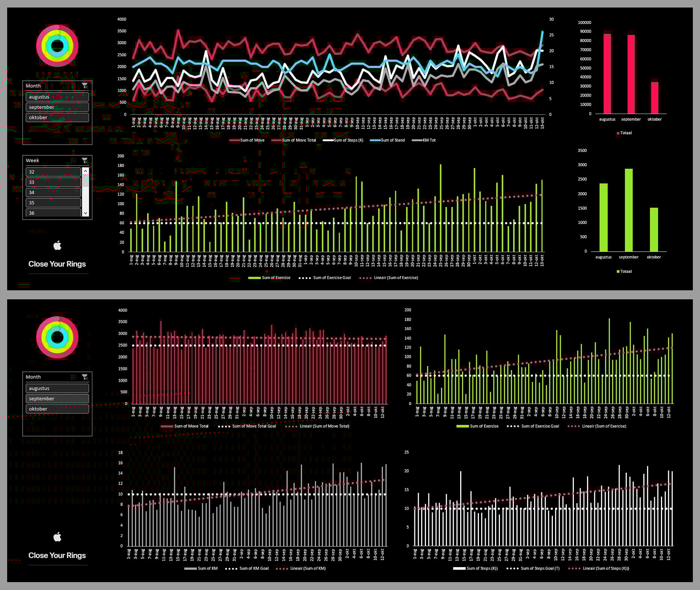Clear filter on Month slicer above Week slicer

[x=85, y=86]
